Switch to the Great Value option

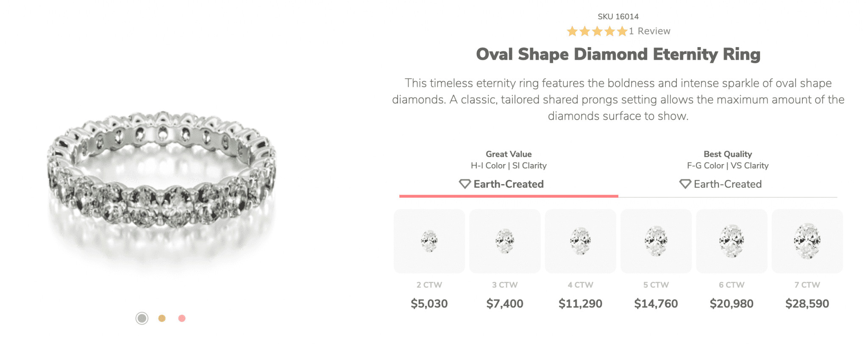point(509,170)
